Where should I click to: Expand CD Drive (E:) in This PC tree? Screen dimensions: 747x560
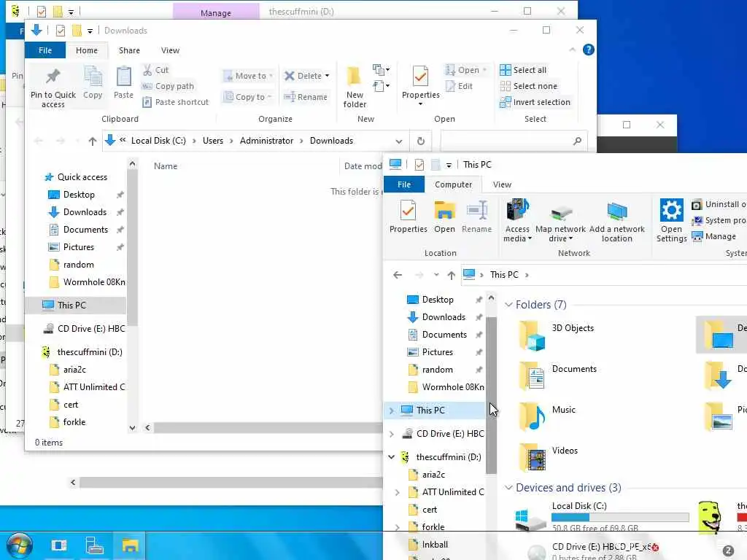392,434
